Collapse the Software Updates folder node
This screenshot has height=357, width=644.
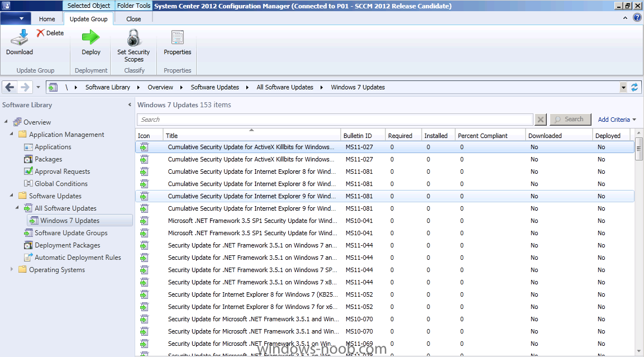[12, 196]
